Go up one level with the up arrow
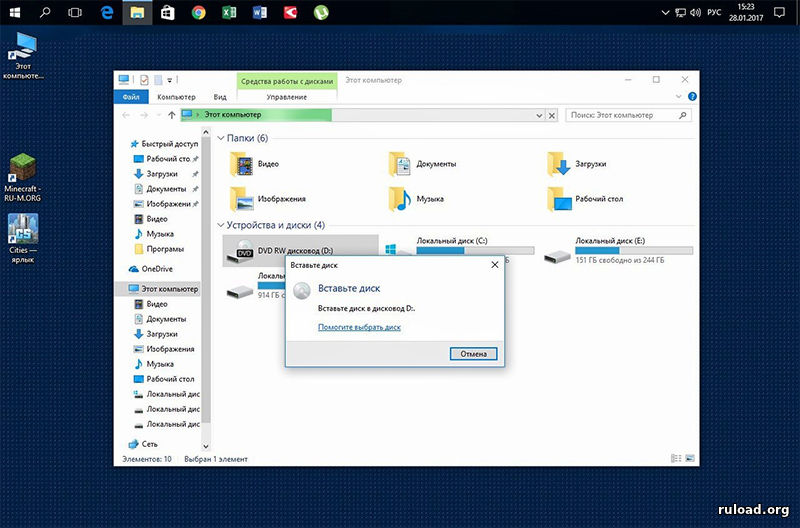 click(171, 115)
